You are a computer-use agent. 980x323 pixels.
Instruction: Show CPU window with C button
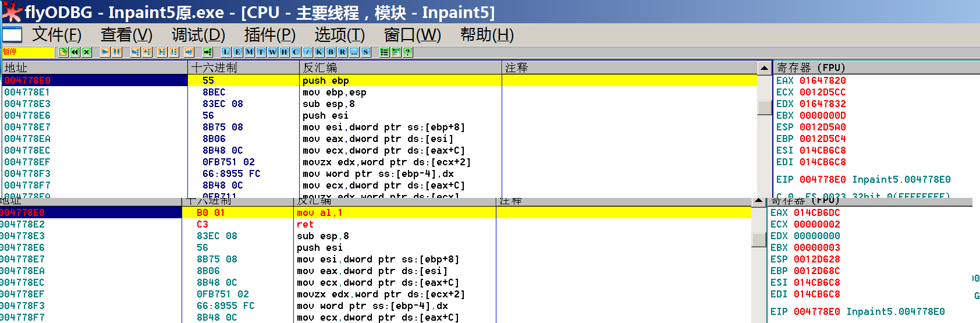[x=296, y=52]
